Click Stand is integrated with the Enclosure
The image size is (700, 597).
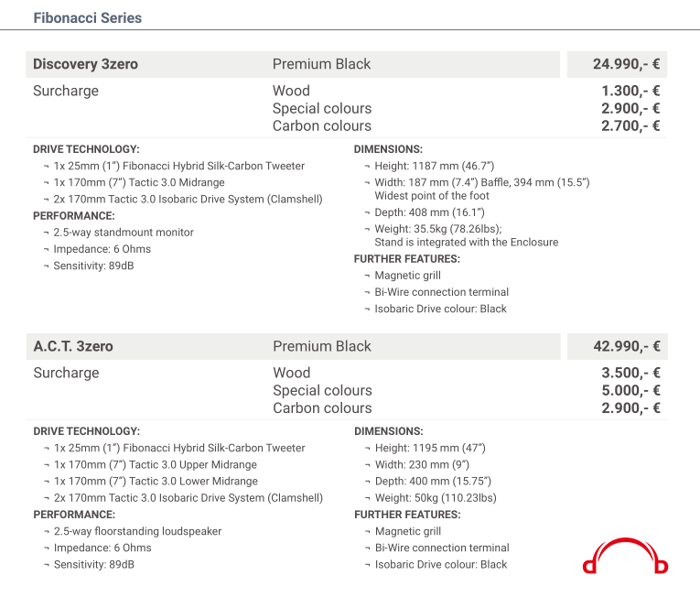point(467,243)
